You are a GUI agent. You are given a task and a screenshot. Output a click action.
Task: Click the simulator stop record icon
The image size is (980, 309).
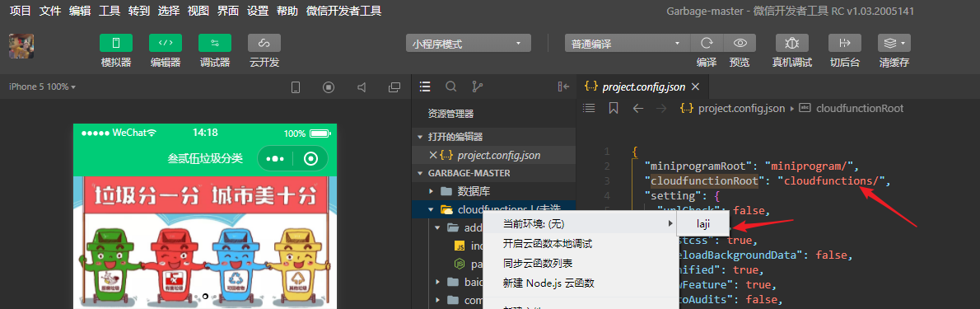pos(329,87)
